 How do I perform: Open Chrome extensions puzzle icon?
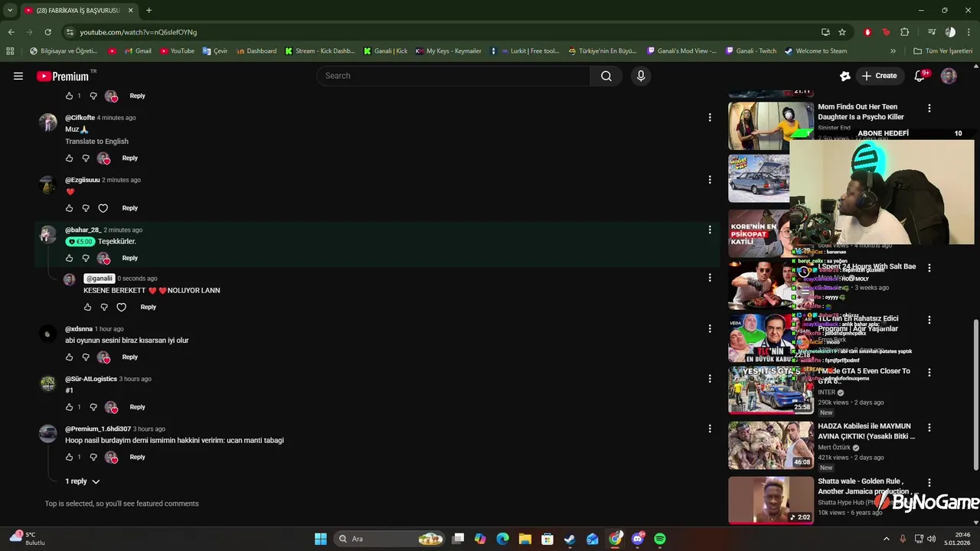905,32
